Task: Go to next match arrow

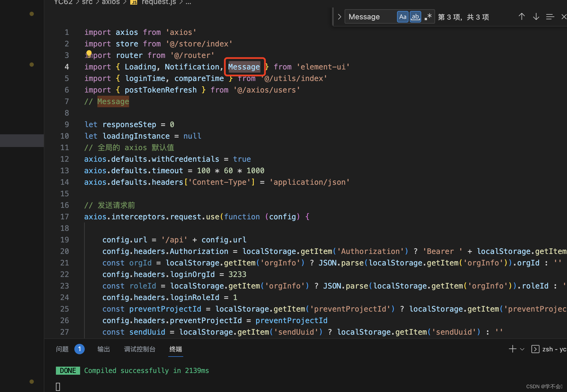Action: coord(536,17)
